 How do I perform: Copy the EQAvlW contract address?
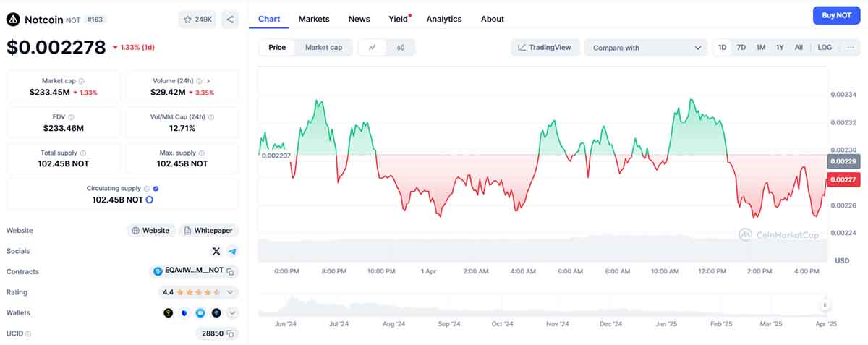click(231, 272)
